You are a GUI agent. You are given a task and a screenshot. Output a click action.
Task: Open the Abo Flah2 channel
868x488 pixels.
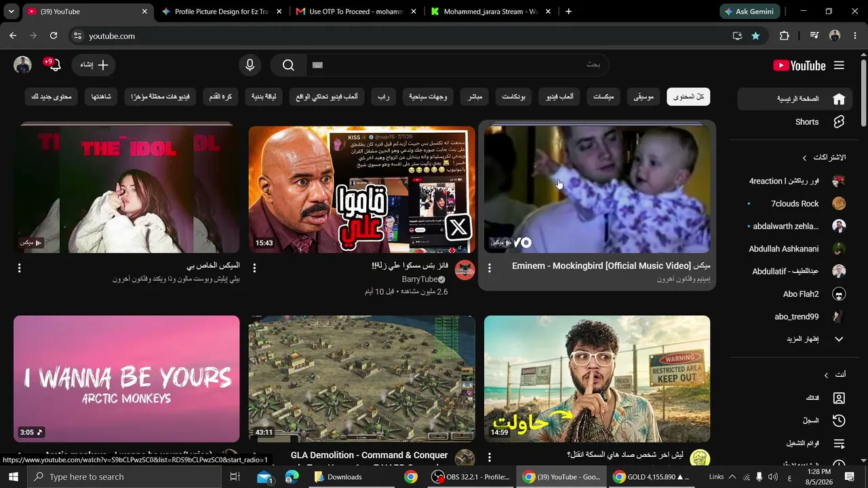[x=795, y=294]
